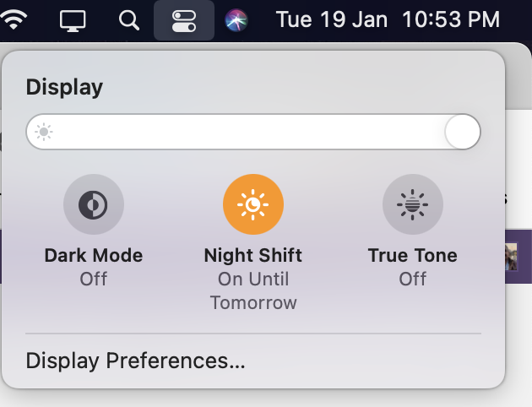Click "On Until Tomorrow" status text
This screenshot has height=407, width=532.
click(x=253, y=291)
